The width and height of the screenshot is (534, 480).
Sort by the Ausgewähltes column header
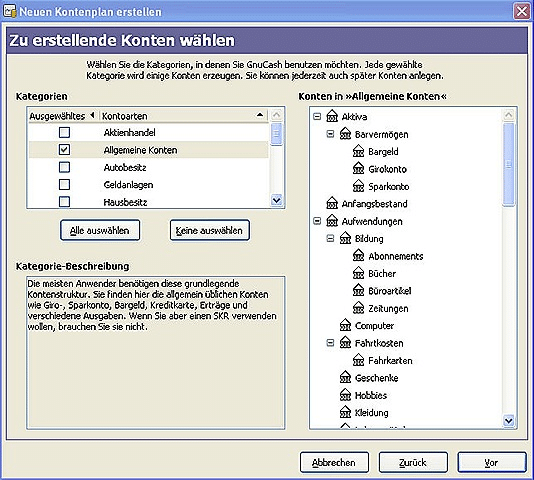click(63, 116)
